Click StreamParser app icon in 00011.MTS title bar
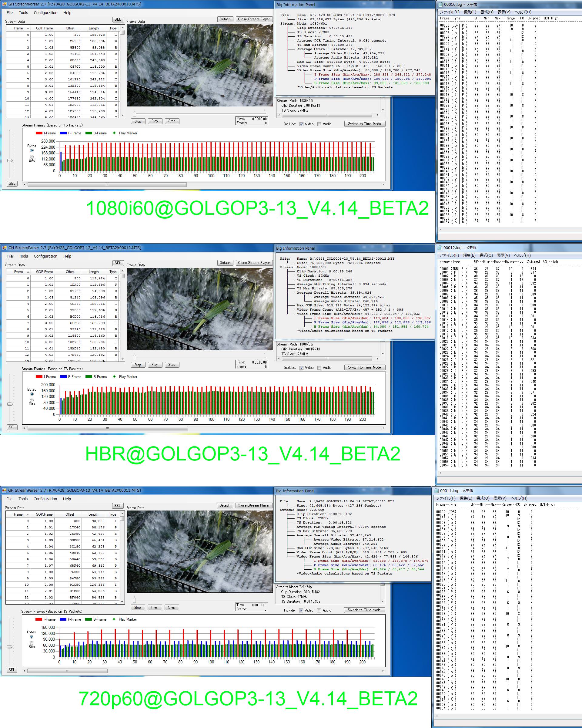This screenshot has height=728, width=582. click(4, 490)
